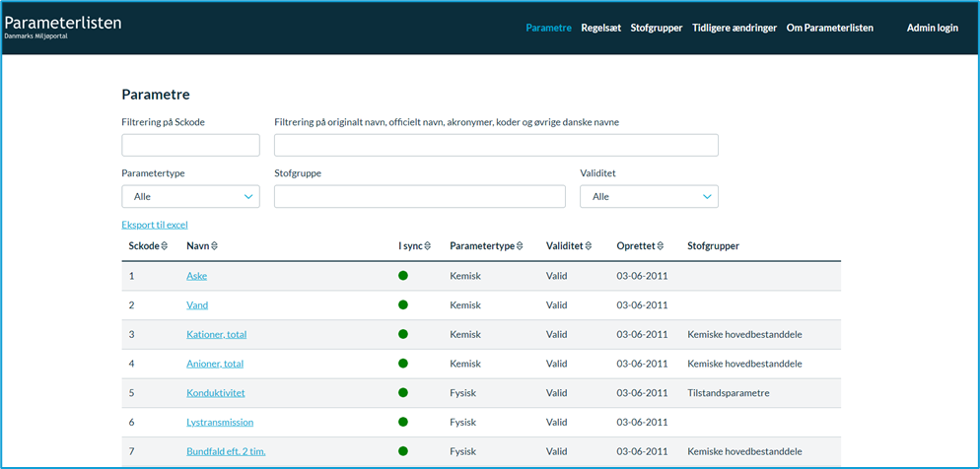Open the Bundfald eft. 2 tim. link
Viewport: 980px width, 469px height.
point(226,451)
